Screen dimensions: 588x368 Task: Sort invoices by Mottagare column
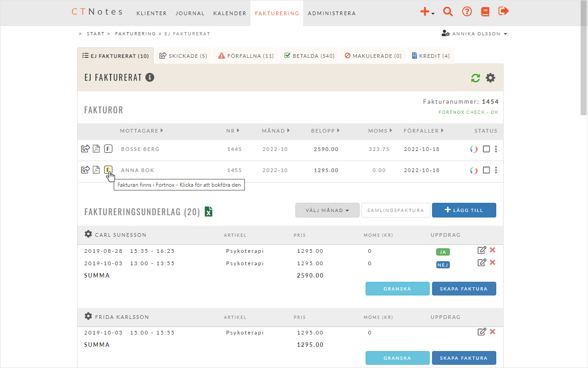tap(141, 131)
